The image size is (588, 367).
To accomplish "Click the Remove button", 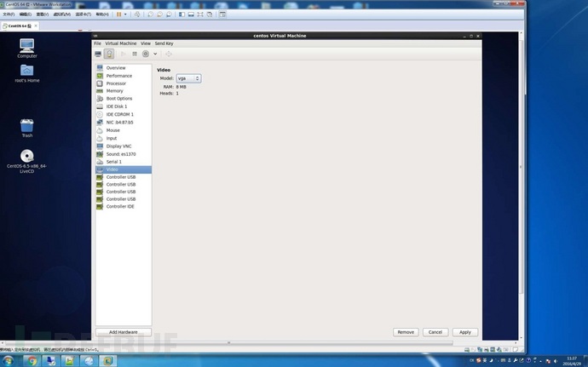I will [406, 332].
